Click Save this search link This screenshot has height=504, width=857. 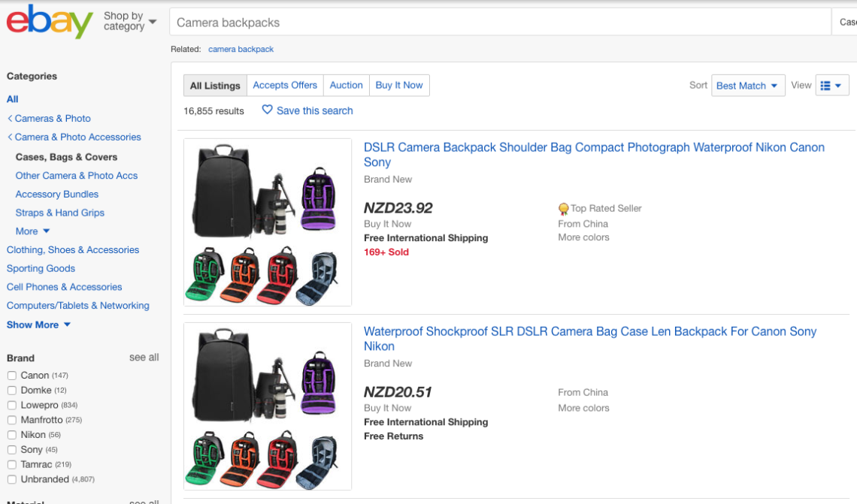pos(314,111)
